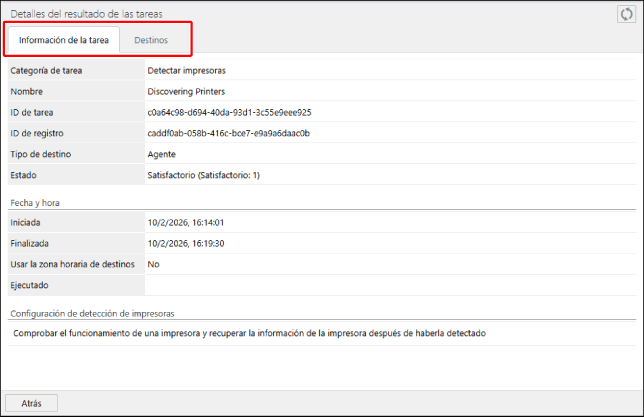Click the Ejecutado row label
Image resolution: width=644 pixels, height=417 pixels.
click(x=29, y=285)
